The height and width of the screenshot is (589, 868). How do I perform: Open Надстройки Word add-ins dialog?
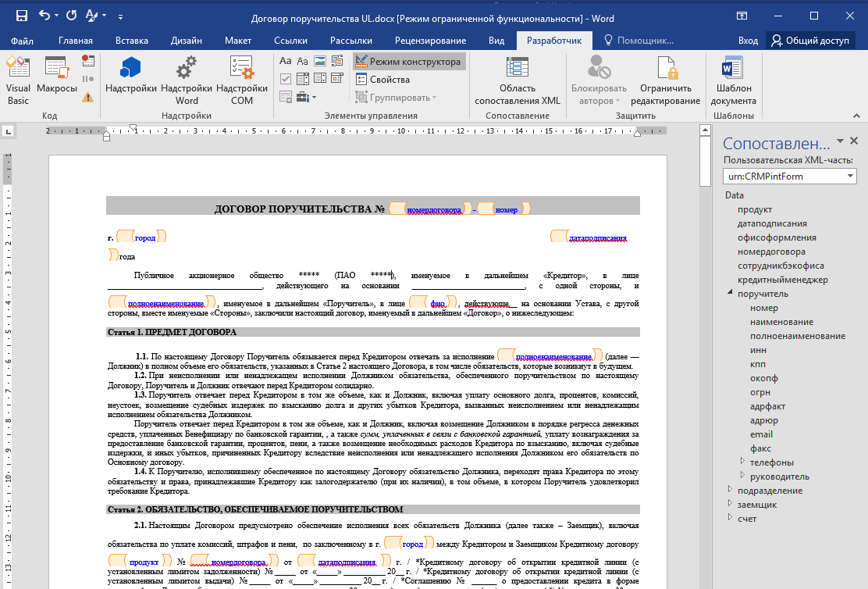point(187,81)
